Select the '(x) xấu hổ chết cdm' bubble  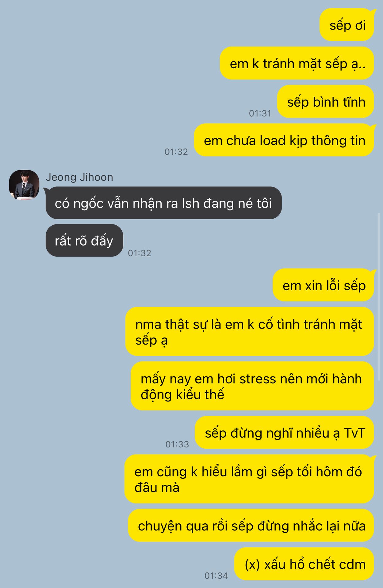click(x=304, y=564)
